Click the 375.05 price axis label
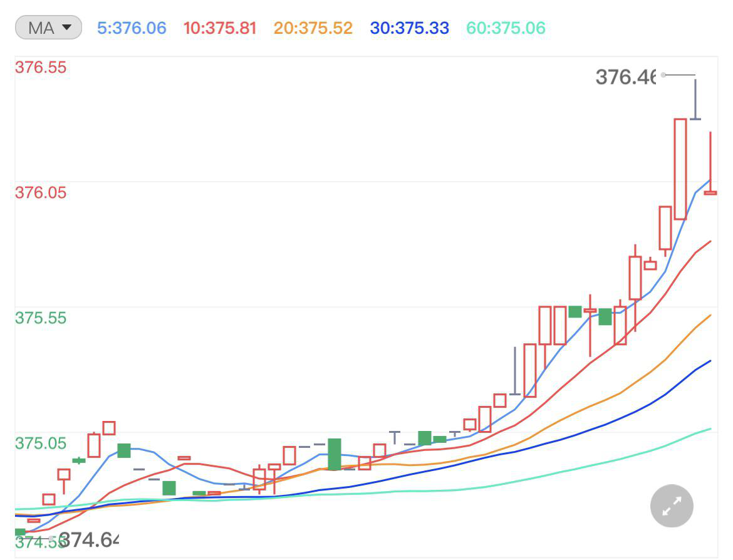733x560 pixels. 41,443
